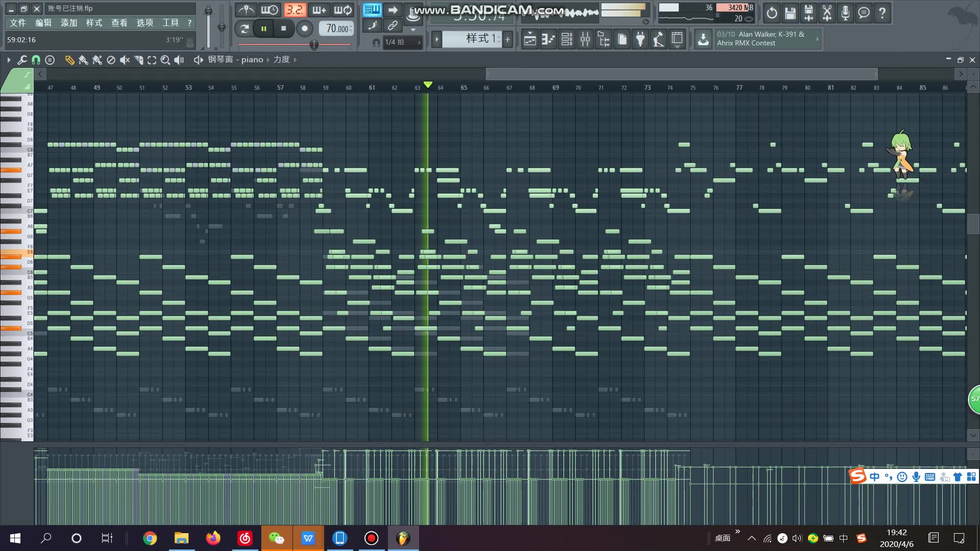This screenshot has width=980, height=551.
Task: Toggle the metronome
Action: coord(246,10)
